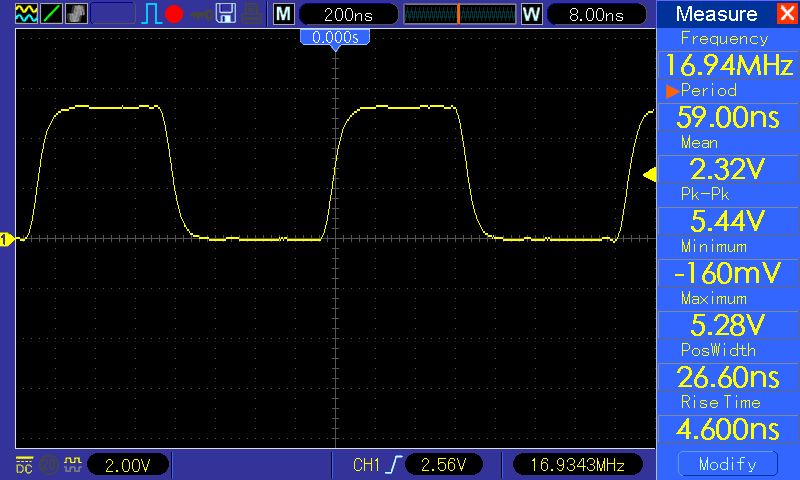Click the 2.56V trigger level value
The width and height of the screenshot is (800, 480).
[443, 465]
